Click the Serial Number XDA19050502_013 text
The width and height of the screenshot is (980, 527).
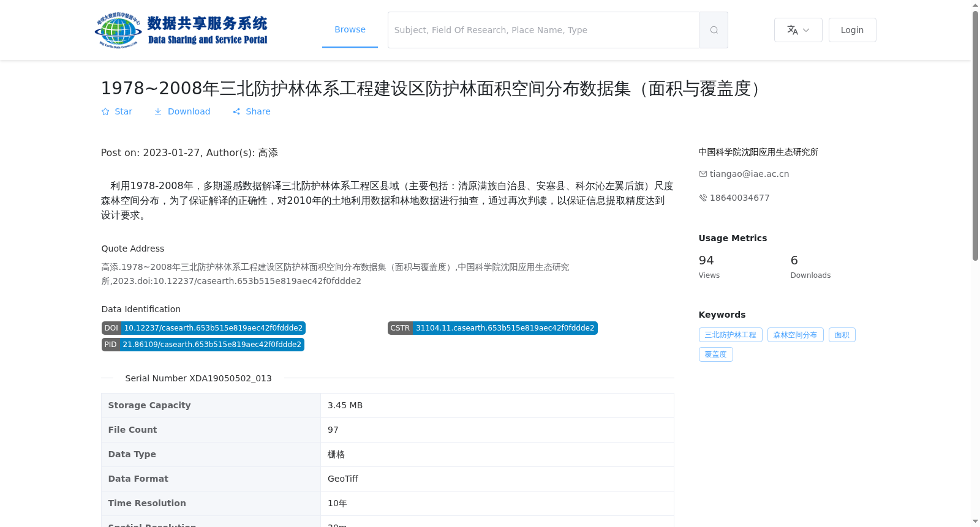pyautogui.click(x=198, y=378)
